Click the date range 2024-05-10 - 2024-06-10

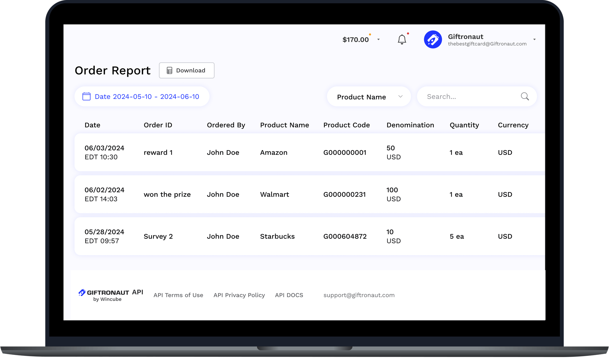tap(147, 96)
